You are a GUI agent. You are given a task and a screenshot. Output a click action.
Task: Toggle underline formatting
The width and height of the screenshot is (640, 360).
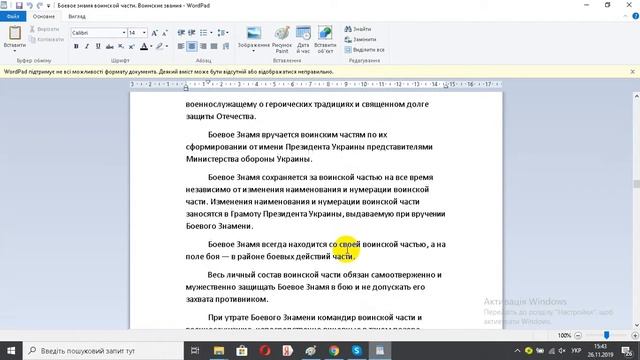[x=98, y=47]
